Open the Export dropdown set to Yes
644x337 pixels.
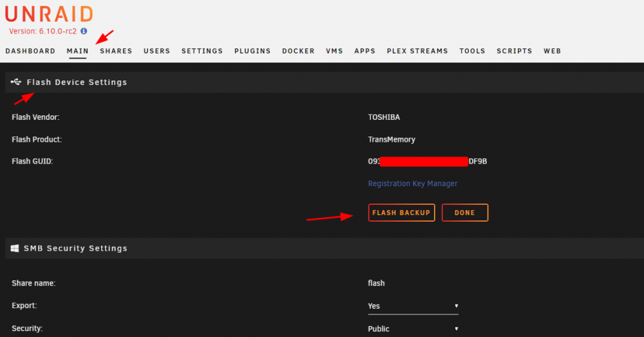click(413, 306)
